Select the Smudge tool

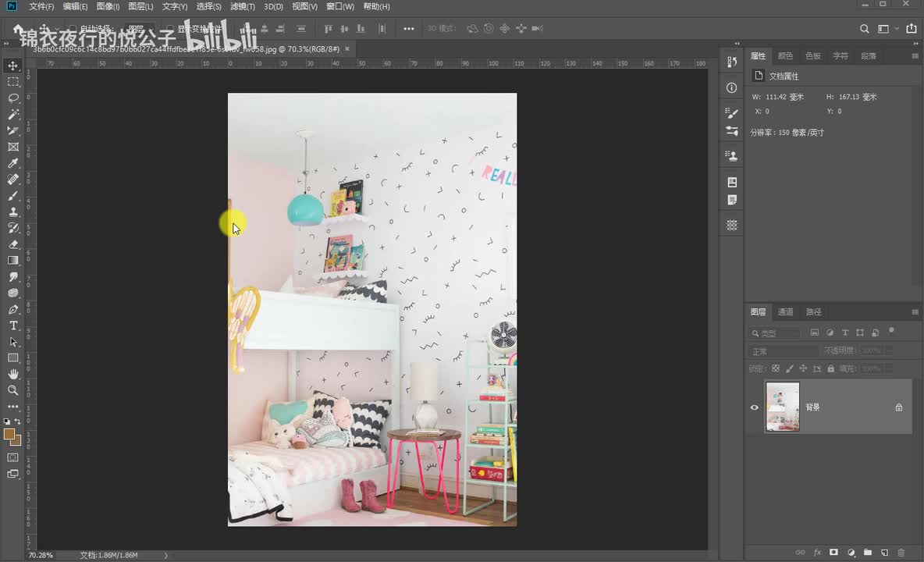(x=13, y=276)
